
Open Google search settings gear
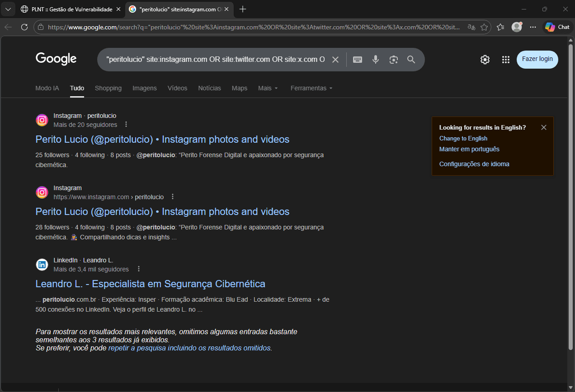tap(485, 59)
